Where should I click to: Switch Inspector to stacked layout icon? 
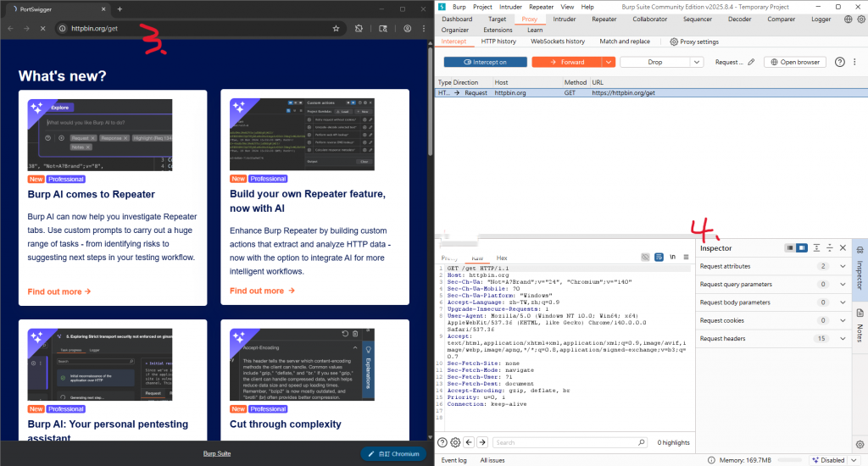pos(790,248)
